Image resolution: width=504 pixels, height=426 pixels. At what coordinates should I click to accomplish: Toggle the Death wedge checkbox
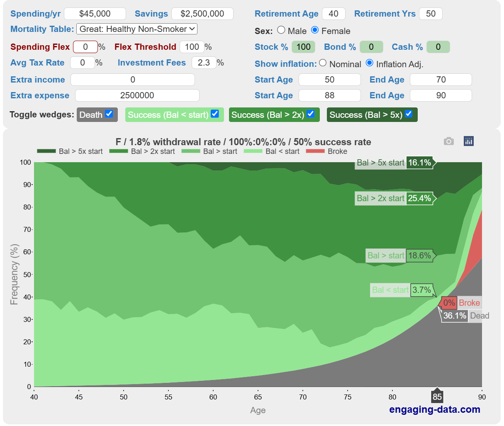[109, 114]
